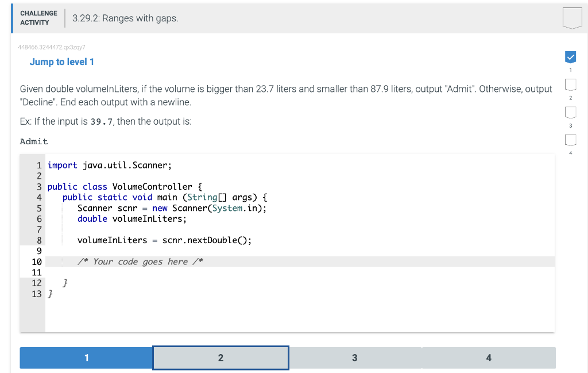Select the level 2 shield badge in sidebar
This screenshot has width=588, height=373.
[570, 84]
